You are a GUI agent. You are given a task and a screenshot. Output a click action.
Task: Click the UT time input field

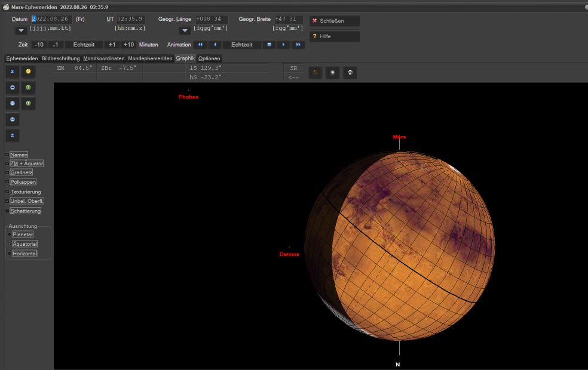coord(130,18)
